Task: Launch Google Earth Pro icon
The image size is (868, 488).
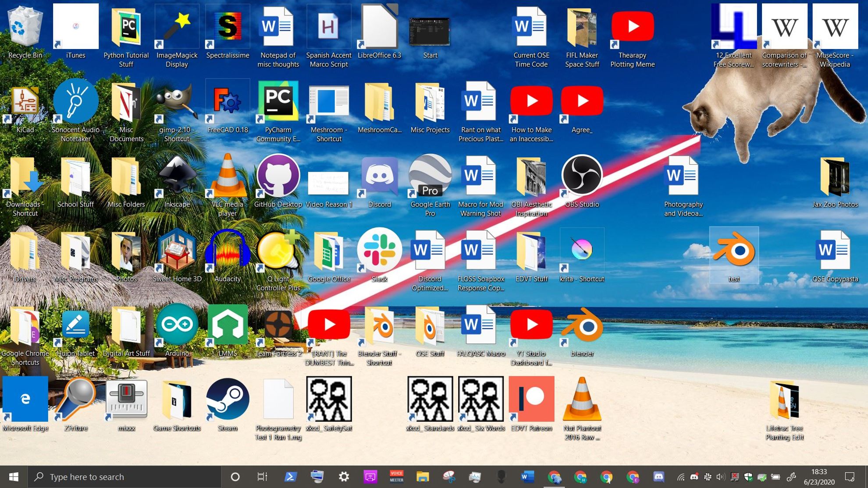Action: pos(430,176)
